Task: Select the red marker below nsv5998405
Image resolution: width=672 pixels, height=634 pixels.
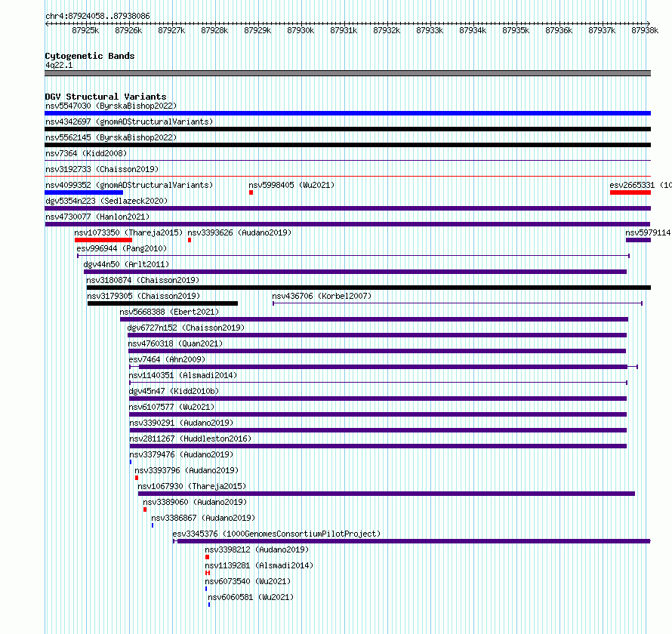Action: 251,192
